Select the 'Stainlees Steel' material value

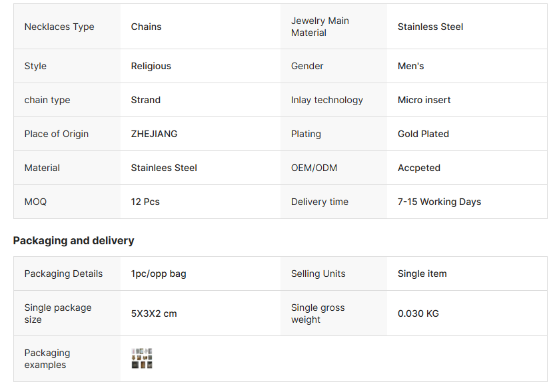click(164, 168)
